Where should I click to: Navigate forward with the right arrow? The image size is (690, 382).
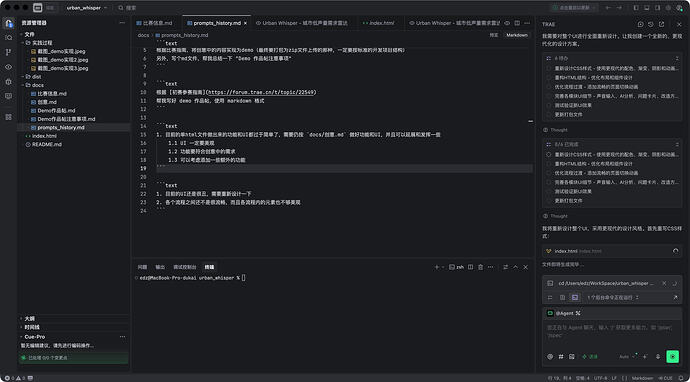619,8
